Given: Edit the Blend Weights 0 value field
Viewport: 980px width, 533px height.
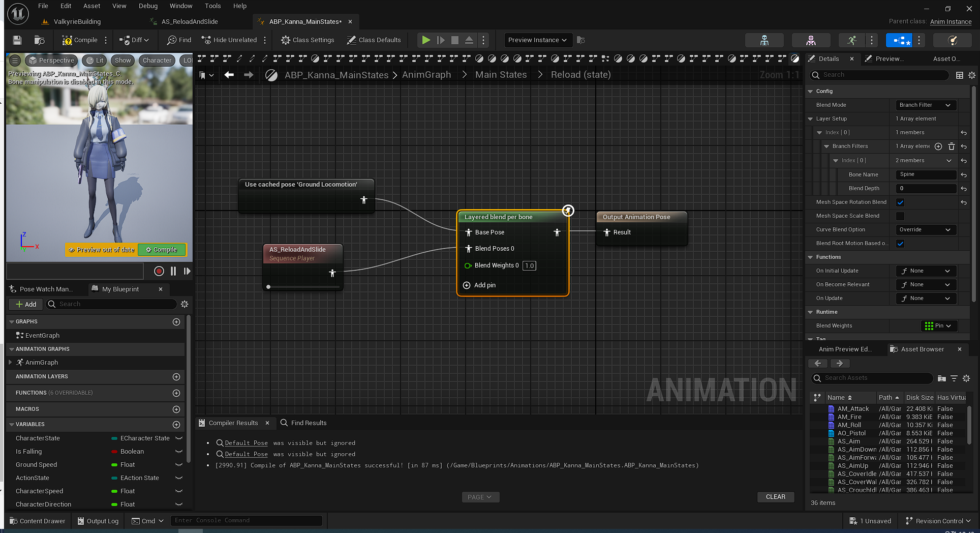Looking at the screenshot, I should coord(529,265).
